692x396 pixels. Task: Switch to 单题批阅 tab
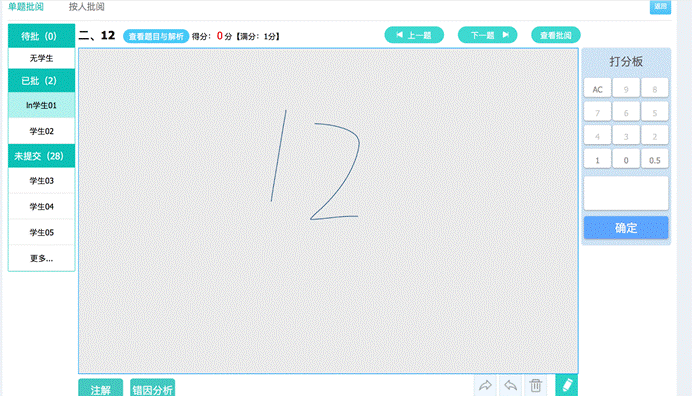[x=26, y=7]
